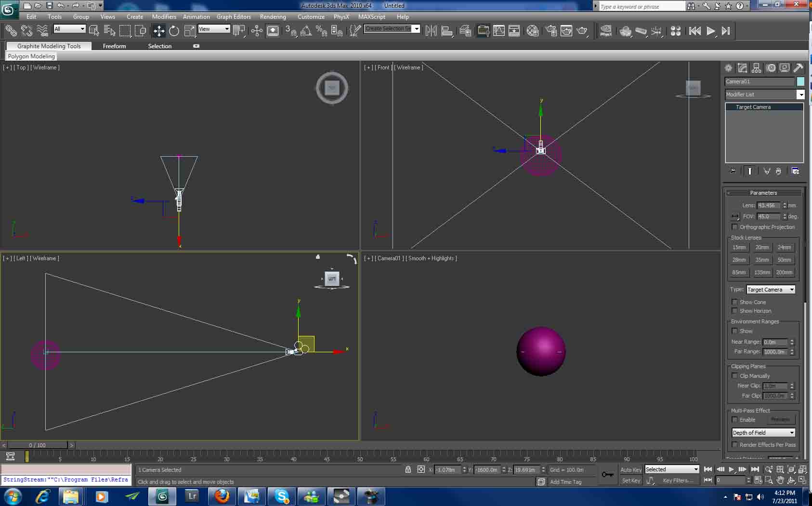Viewport: 812px width, 506px height.
Task: Activate the Select and Scale tool
Action: click(x=190, y=31)
